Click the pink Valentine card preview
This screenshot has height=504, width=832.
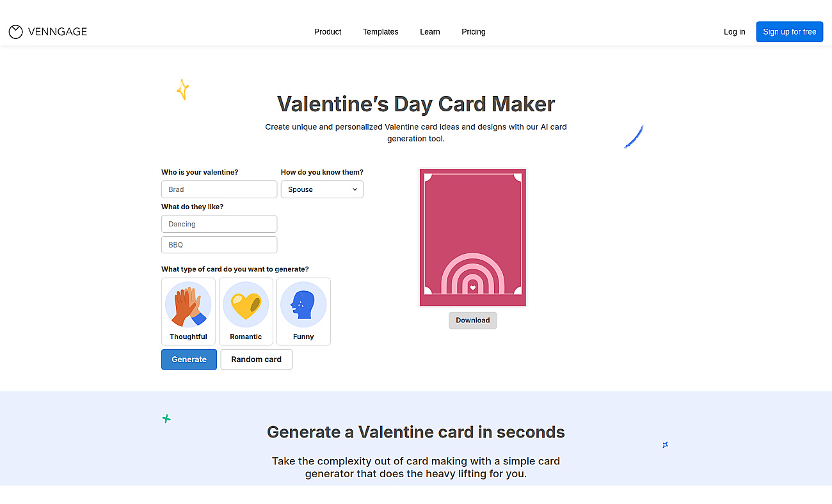pos(473,237)
